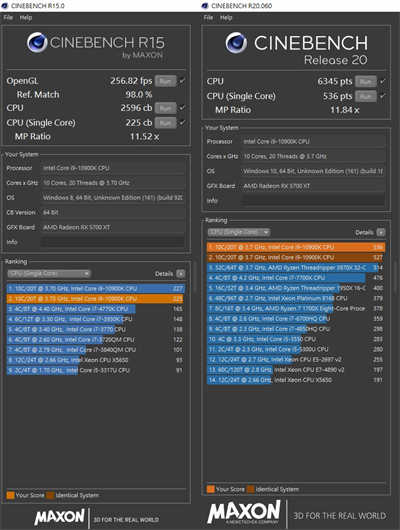Select Core i7-6700HQ ranking row in R20
The height and width of the screenshot is (530, 400).
(296, 318)
